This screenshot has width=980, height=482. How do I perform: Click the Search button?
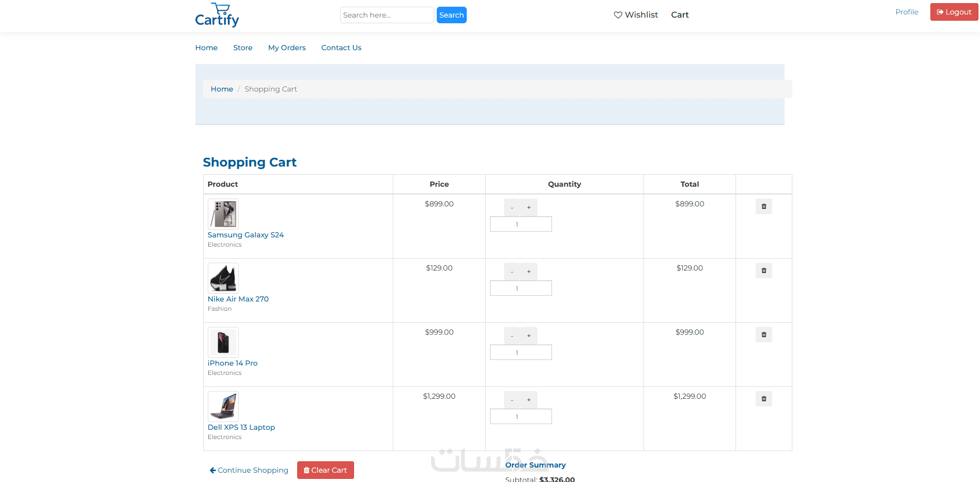452,15
